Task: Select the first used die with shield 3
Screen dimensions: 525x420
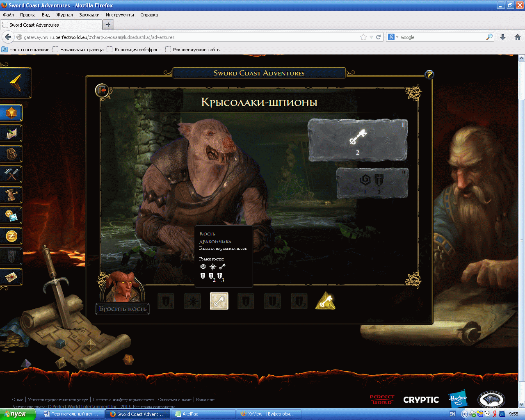Action: pos(166,301)
